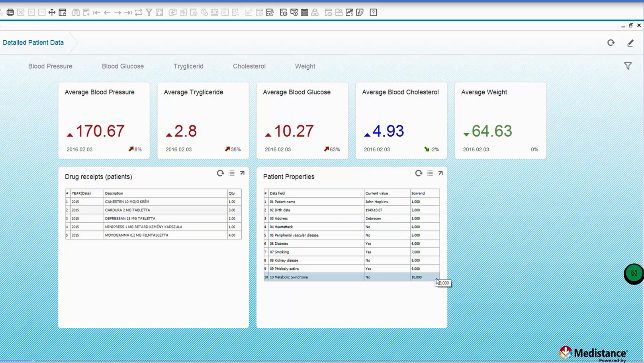This screenshot has width=644, height=363.
Task: Open the Average Blood Pressure card
Action: pyautogui.click(x=104, y=121)
